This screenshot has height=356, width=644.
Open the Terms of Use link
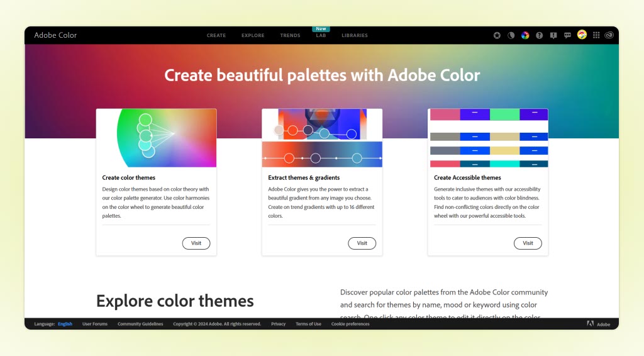tap(308, 324)
